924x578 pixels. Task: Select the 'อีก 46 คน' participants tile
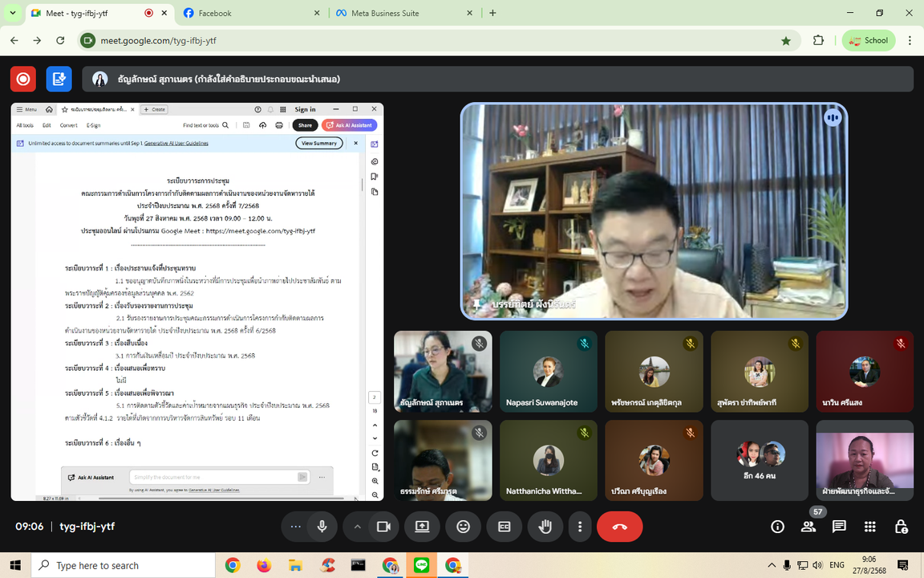point(759,460)
